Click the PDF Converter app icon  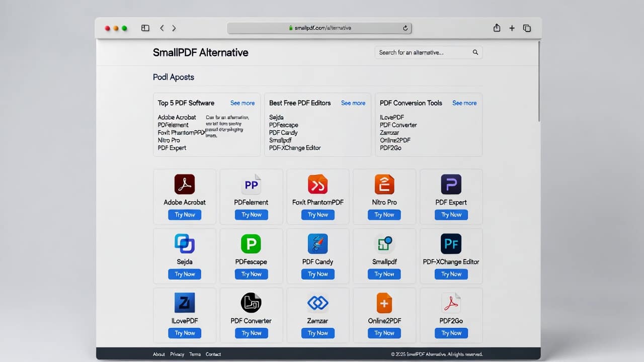click(251, 303)
